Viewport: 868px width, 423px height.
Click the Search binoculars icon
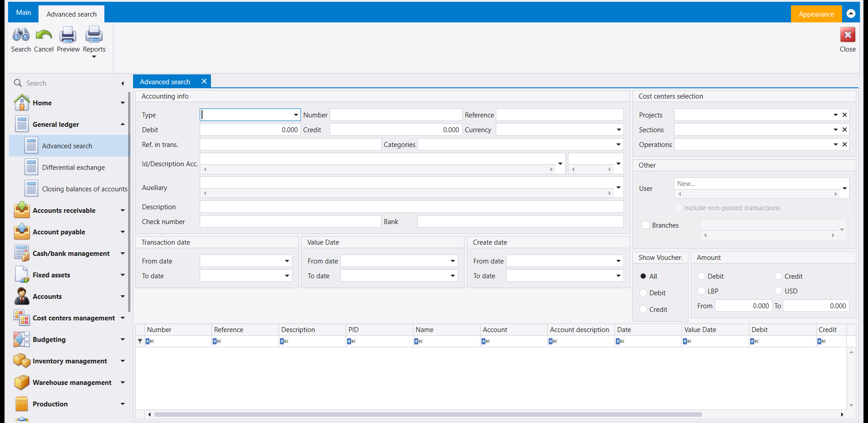21,35
